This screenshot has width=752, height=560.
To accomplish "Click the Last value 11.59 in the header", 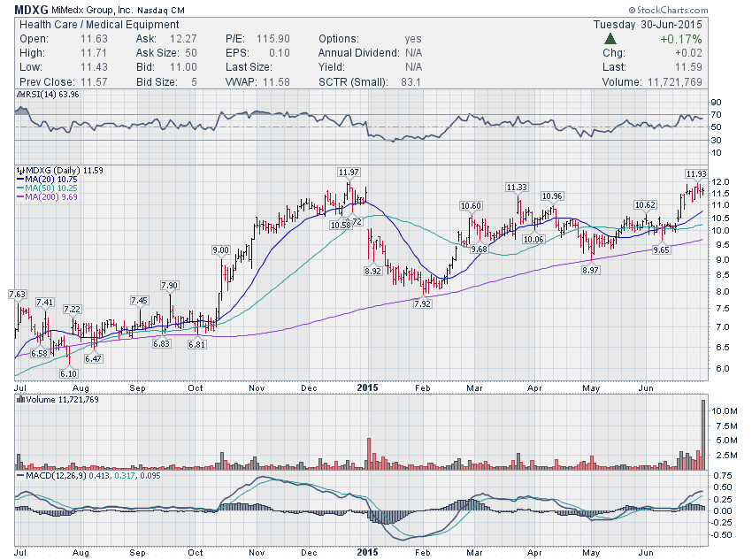I will click(x=688, y=67).
